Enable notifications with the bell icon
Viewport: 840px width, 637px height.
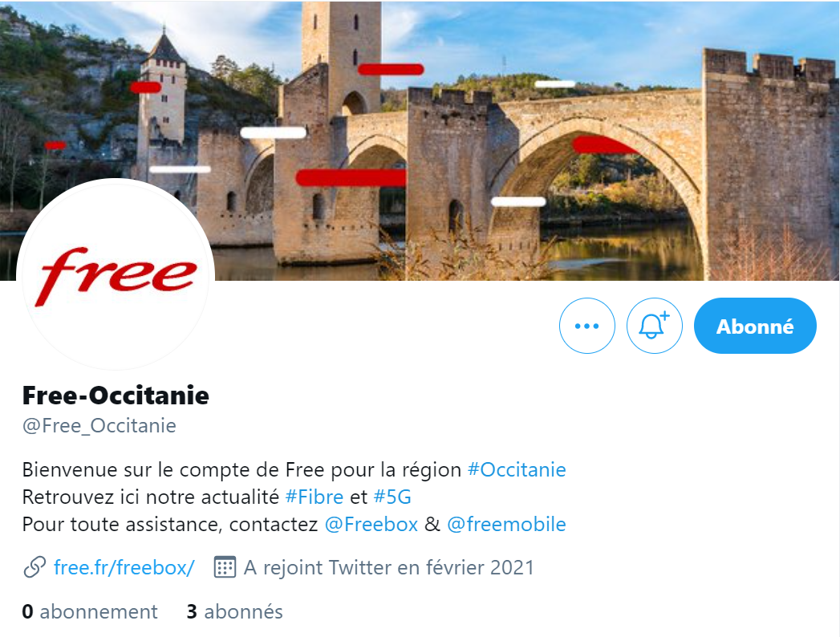(654, 326)
